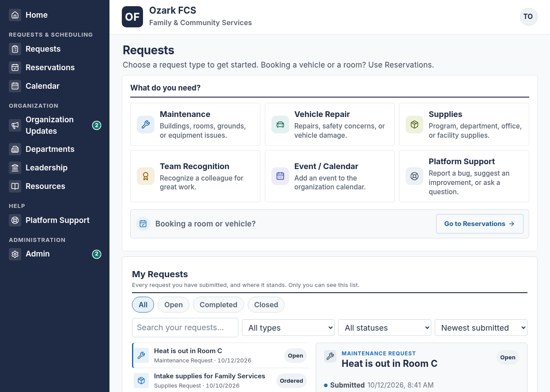Click the box icon beside Intake supplies item
This screenshot has width=550, height=392.
[141, 381]
